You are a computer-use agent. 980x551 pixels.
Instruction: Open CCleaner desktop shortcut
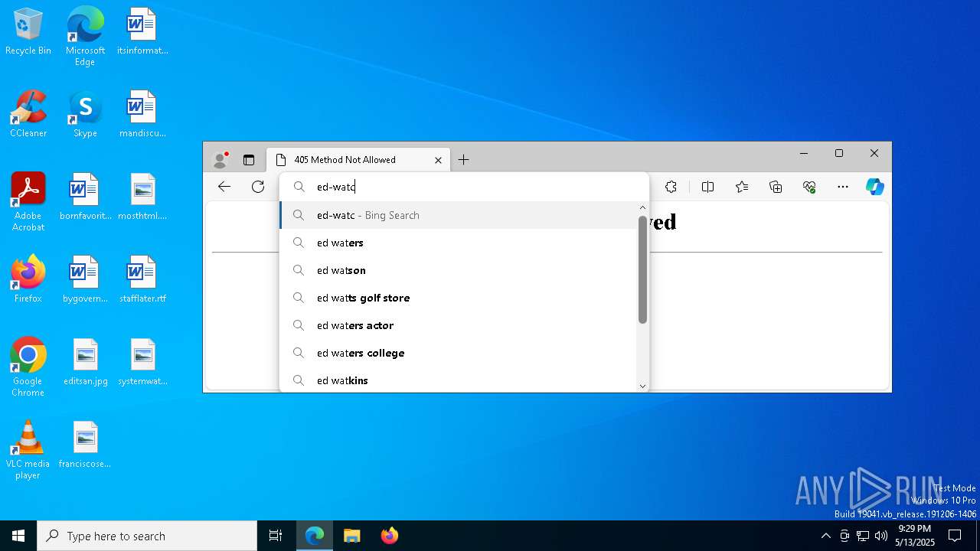click(28, 115)
